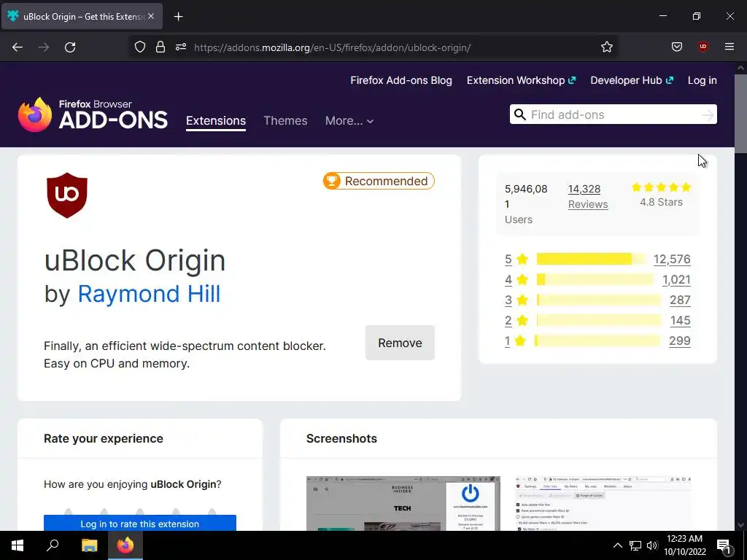This screenshot has width=747, height=560.
Task: Open uBlock Origin toolbar extension icon
Action: pos(703,47)
